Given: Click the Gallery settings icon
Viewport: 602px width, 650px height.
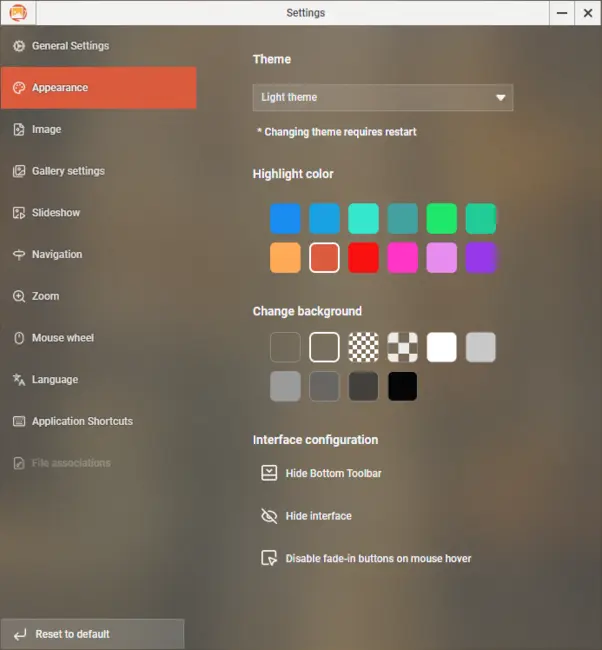Looking at the screenshot, I should tap(18, 171).
